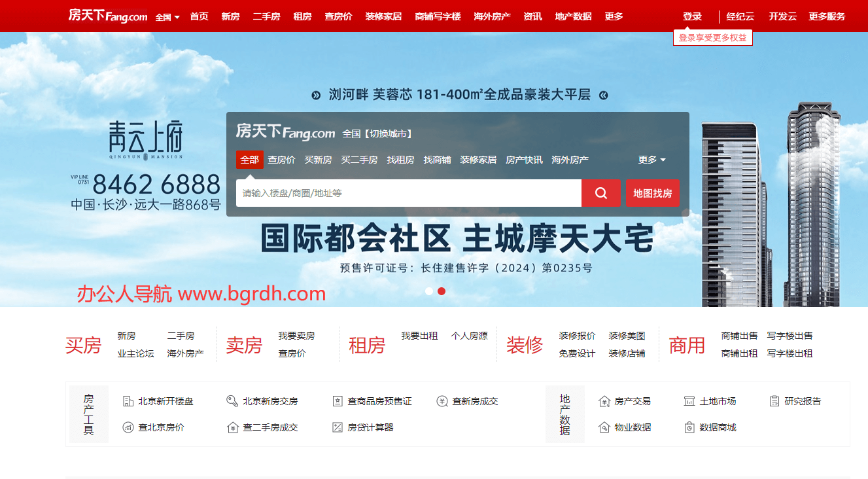This screenshot has height=479, width=868.
Task: Open 租房 in the top navigation
Action: [302, 16]
